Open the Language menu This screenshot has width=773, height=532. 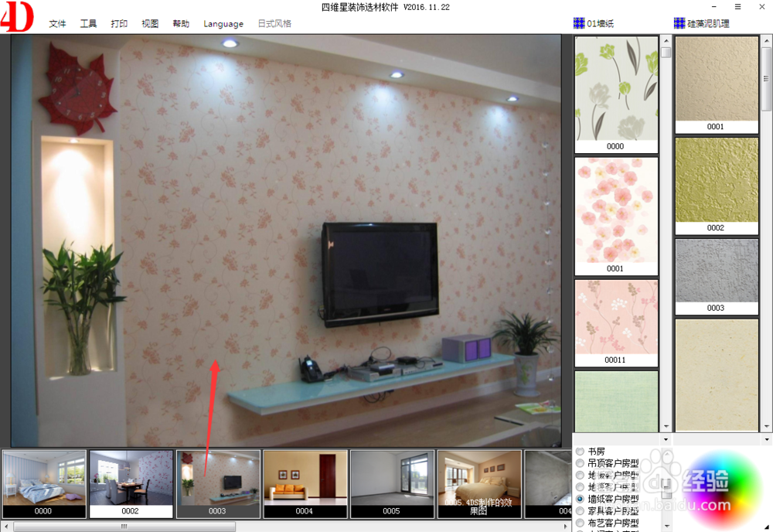(223, 23)
